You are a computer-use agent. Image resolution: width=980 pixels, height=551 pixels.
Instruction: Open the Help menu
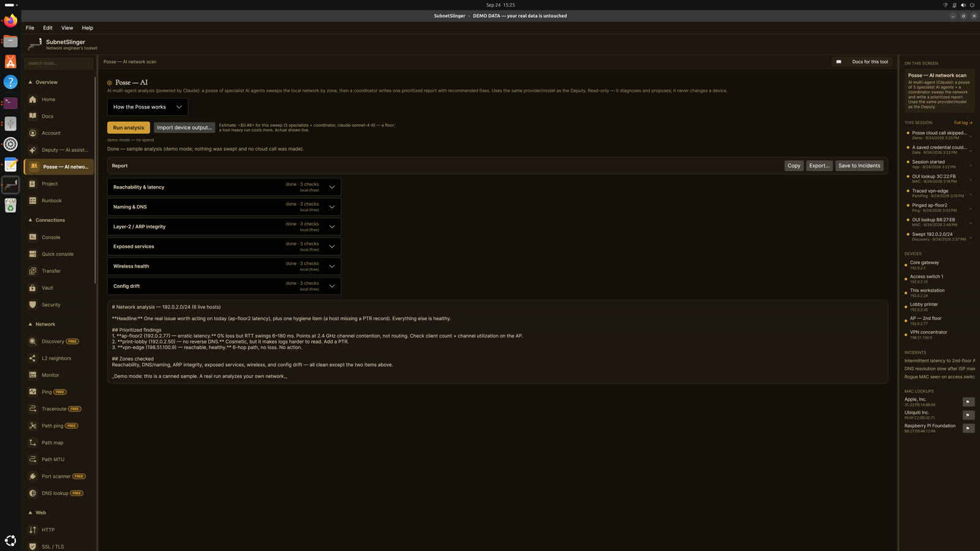88,28
